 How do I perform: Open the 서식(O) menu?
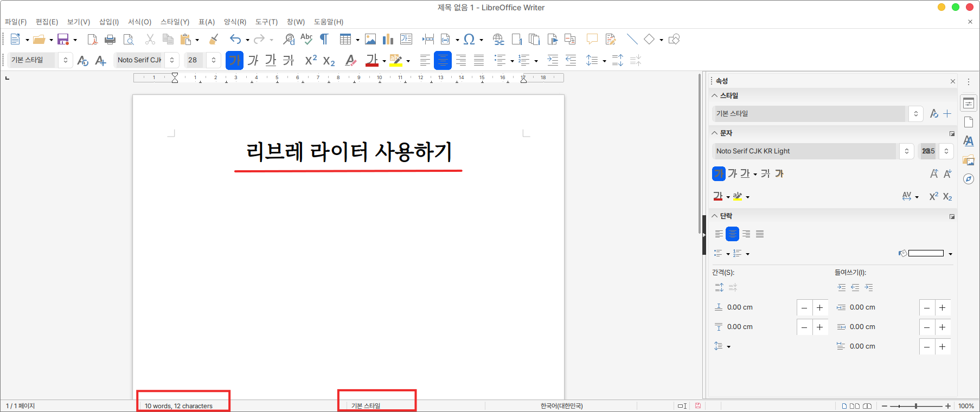pyautogui.click(x=139, y=22)
